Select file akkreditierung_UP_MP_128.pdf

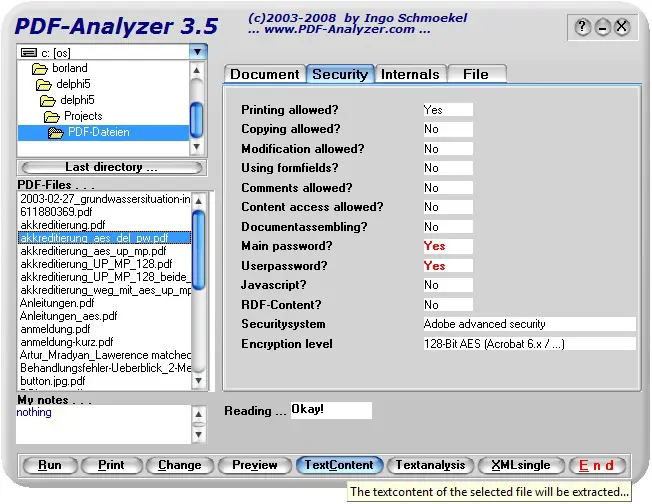pyautogui.click(x=105, y=264)
